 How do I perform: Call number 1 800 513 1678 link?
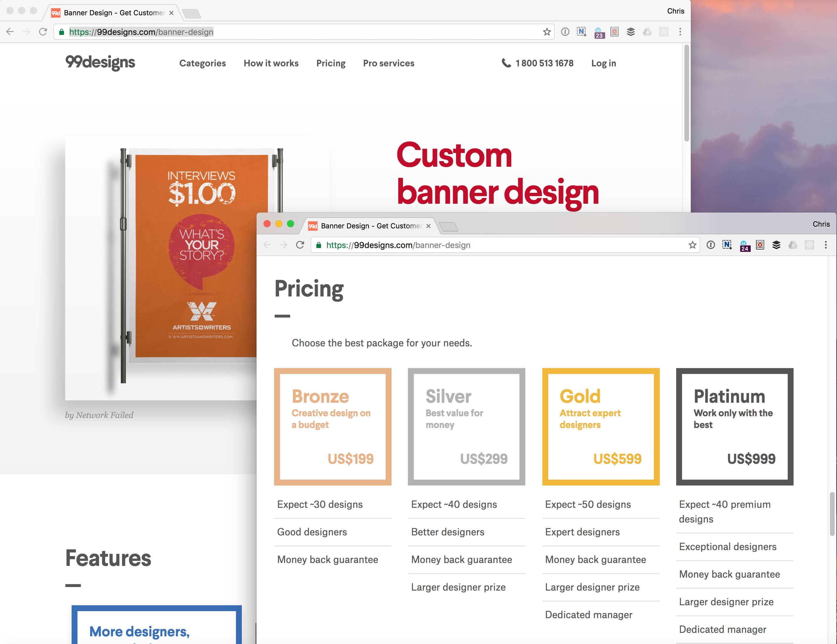[544, 63]
